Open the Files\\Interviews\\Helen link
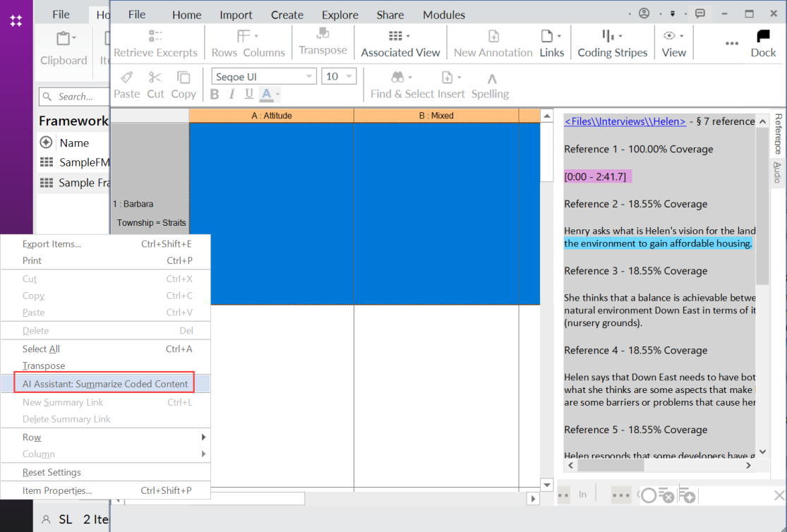The image size is (787, 532). click(625, 121)
